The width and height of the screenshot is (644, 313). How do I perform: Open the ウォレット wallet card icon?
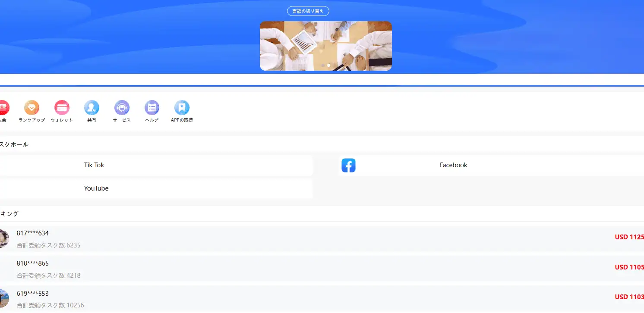[x=62, y=108]
